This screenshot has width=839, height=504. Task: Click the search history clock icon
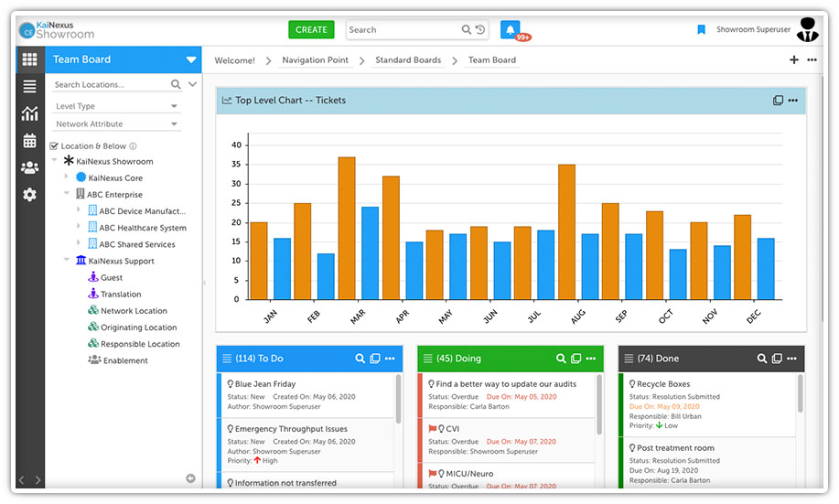pos(480,29)
